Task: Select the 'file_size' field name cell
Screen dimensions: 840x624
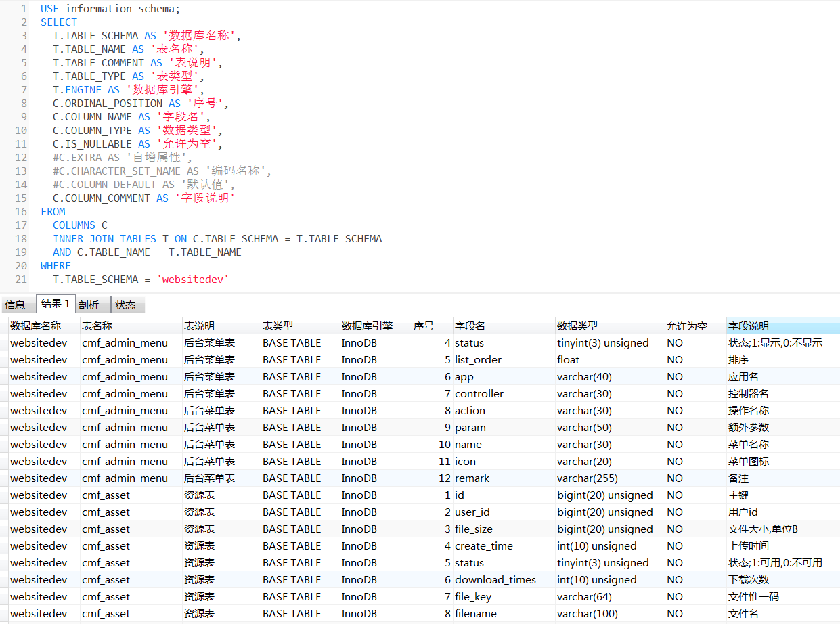Action: tap(504, 529)
